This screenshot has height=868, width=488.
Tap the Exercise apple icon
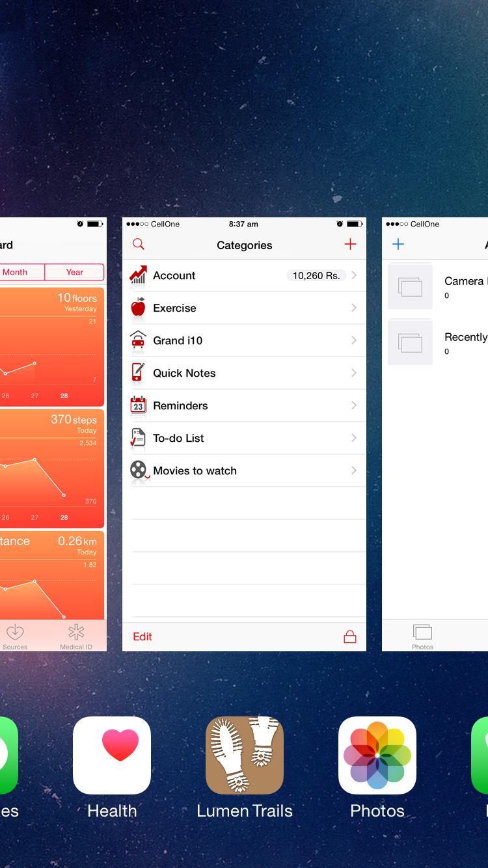138,308
